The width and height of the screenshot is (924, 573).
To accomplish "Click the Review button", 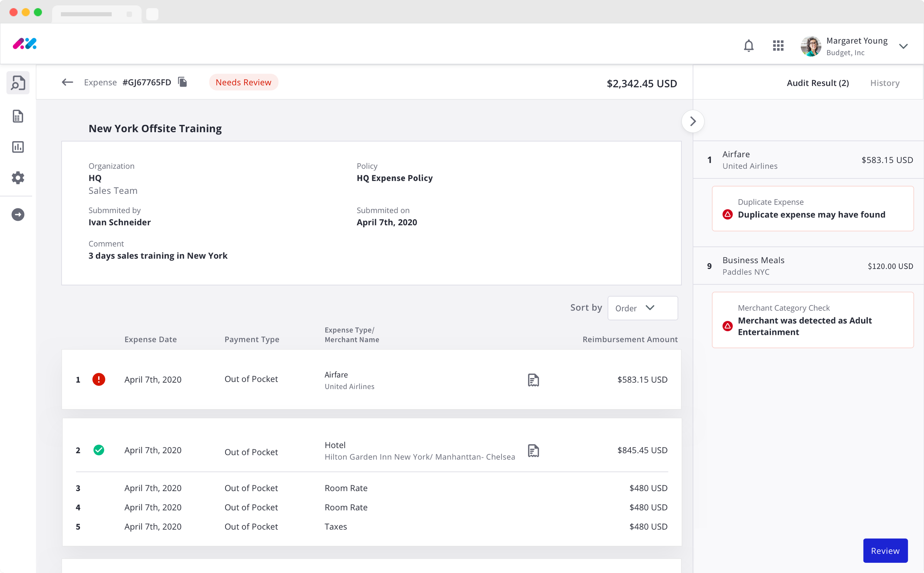I will (885, 551).
